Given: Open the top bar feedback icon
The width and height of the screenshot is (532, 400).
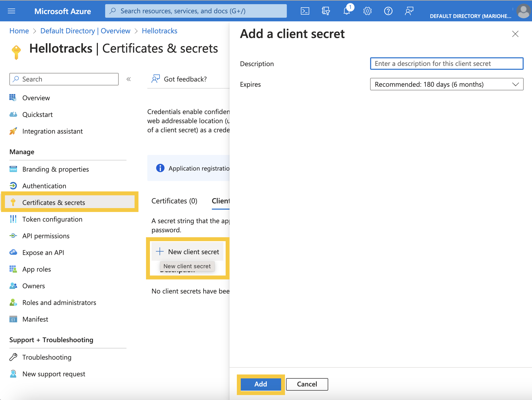Looking at the screenshot, I should tap(409, 11).
